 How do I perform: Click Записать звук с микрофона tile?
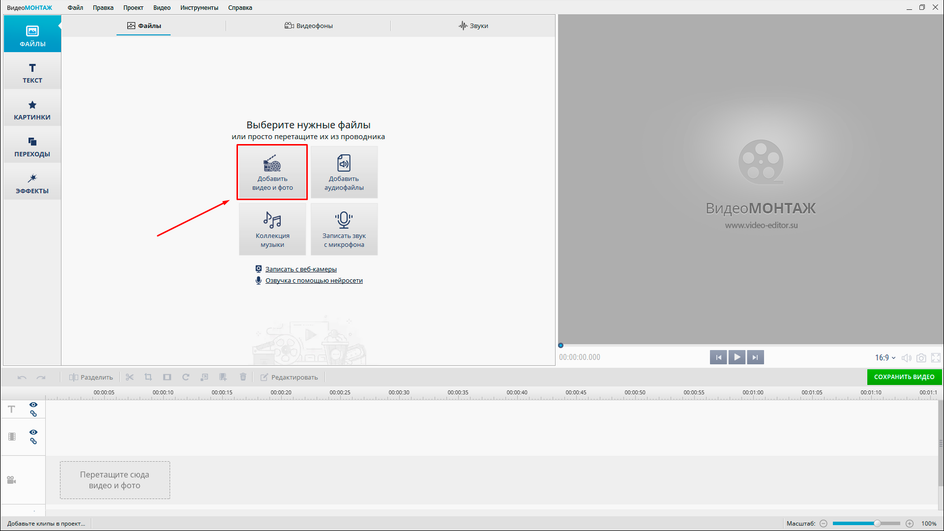pyautogui.click(x=344, y=229)
